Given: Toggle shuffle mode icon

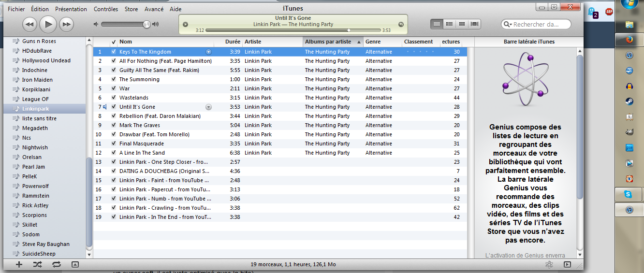Looking at the screenshot, I should [38, 264].
